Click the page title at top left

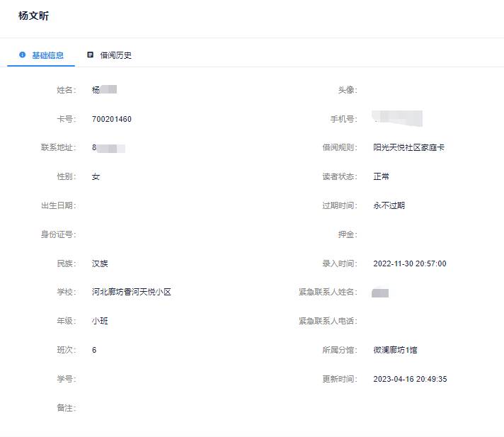point(33,16)
